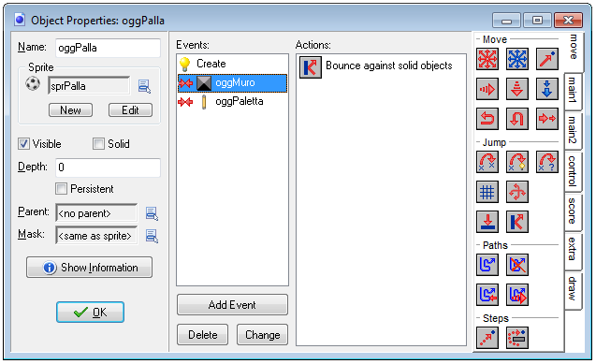Switch to the main2 tab
Image resolution: width=596 pixels, height=364 pixels.
[x=573, y=130]
